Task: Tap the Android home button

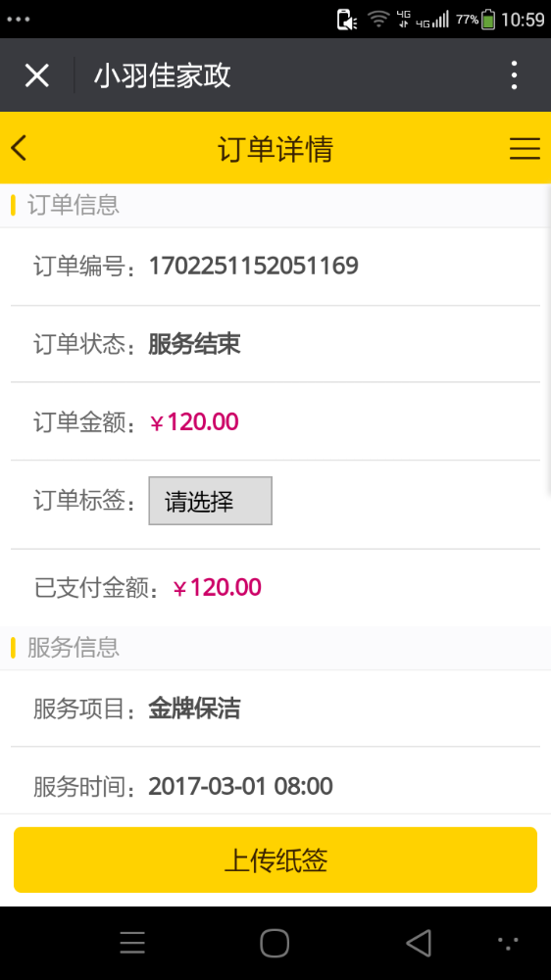Action: [x=275, y=943]
